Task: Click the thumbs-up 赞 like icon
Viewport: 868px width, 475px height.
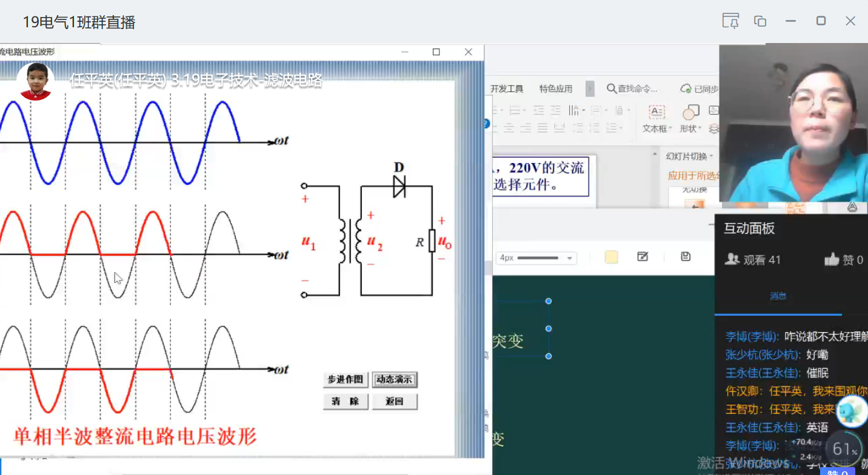Action: 832,260
